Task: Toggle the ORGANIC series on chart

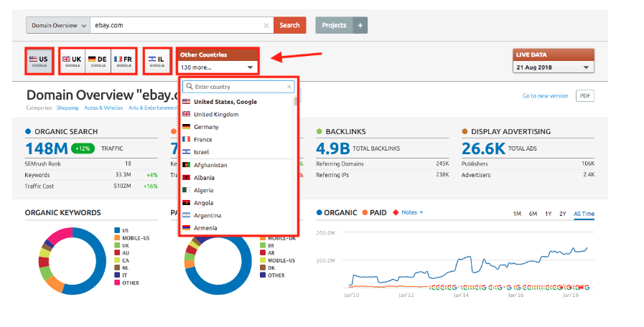Action: coord(337,212)
